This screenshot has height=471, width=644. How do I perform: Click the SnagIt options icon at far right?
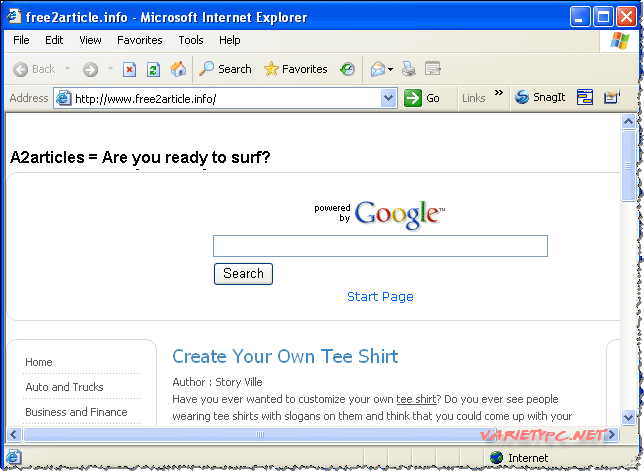(612, 97)
